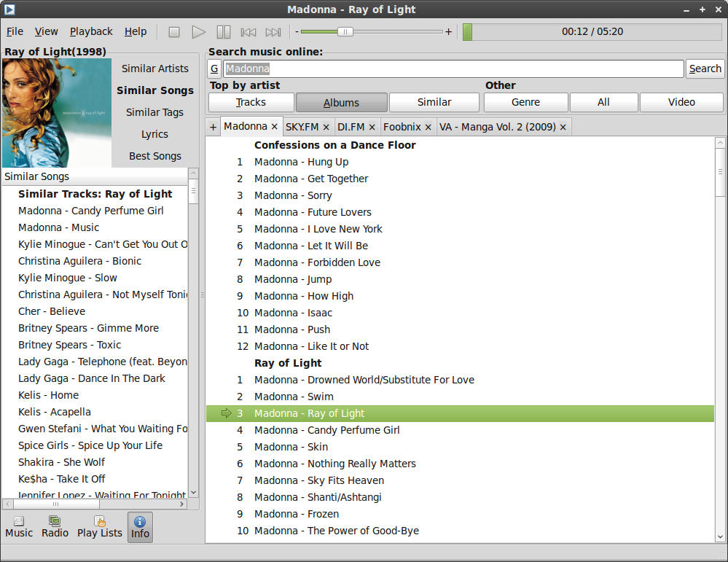Select Madonna - Ray of Light playing row
The width and height of the screenshot is (728, 562).
click(x=460, y=413)
